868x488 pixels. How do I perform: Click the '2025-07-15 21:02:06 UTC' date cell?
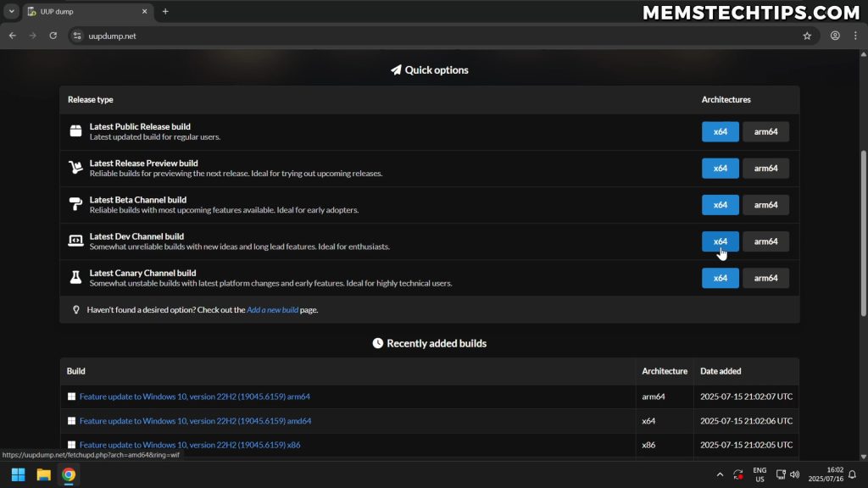click(x=746, y=421)
